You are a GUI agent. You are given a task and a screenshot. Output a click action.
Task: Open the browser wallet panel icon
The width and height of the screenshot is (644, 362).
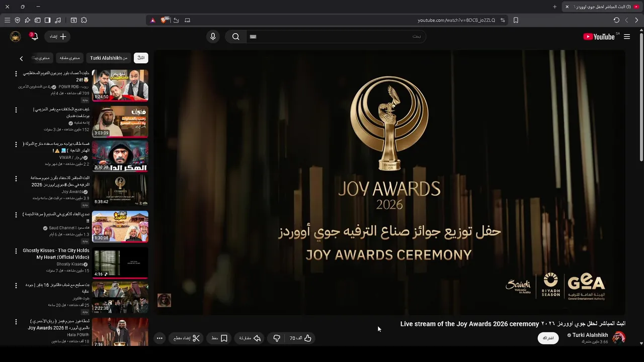(x=37, y=20)
